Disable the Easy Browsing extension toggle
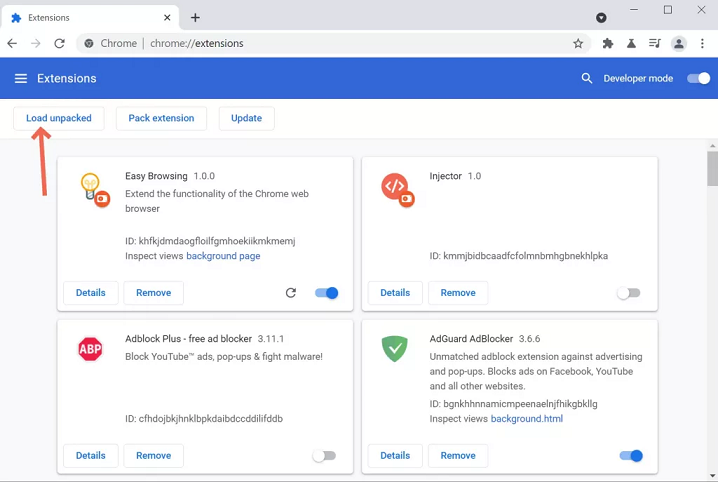This screenshot has width=718, height=482. 326,293
